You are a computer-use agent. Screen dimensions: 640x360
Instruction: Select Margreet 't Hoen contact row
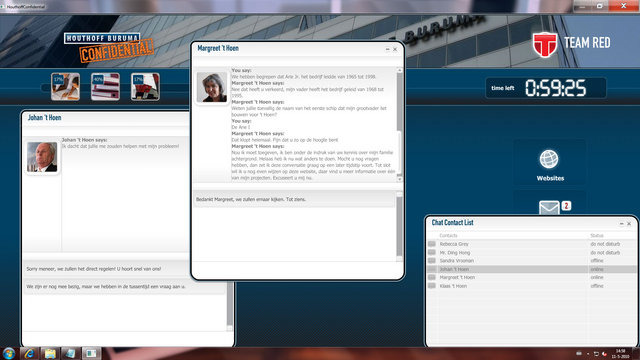(532, 278)
